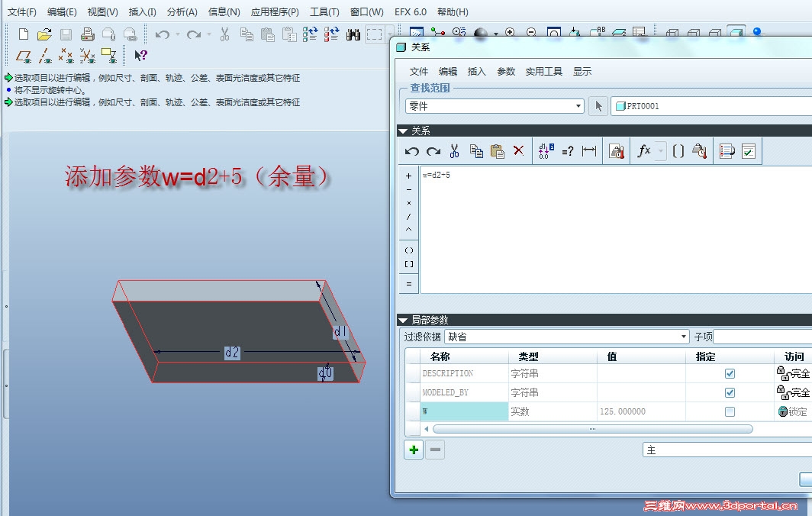This screenshot has width=812, height=516.
Task: Toggle annotation element display
Action: pyautogui.click(x=108, y=56)
